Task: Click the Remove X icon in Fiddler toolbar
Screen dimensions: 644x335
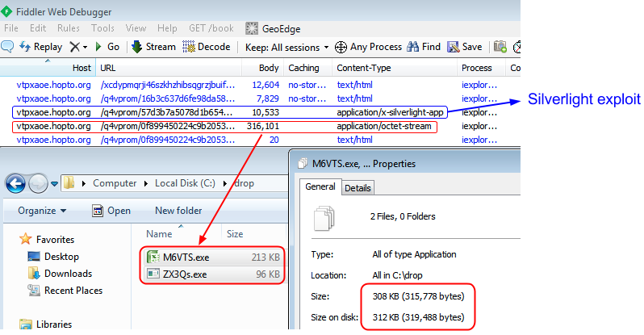Action: pos(74,47)
